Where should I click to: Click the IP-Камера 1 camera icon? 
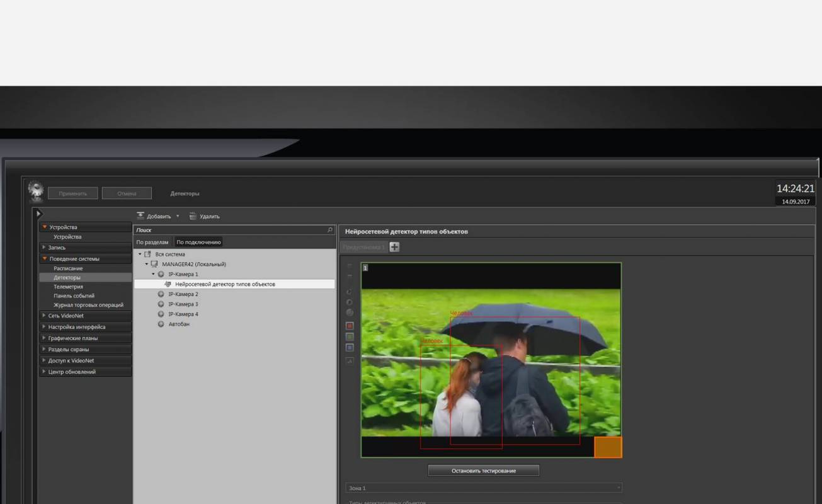point(161,274)
